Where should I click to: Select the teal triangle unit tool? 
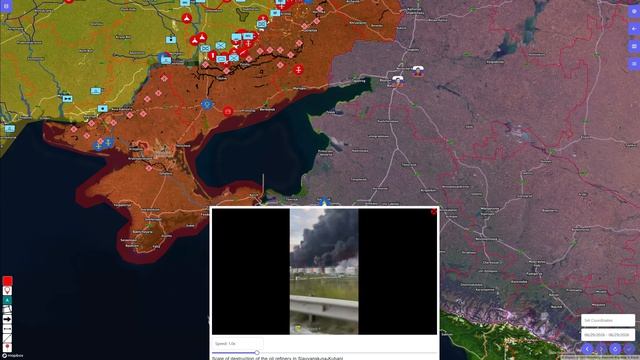[7, 300]
